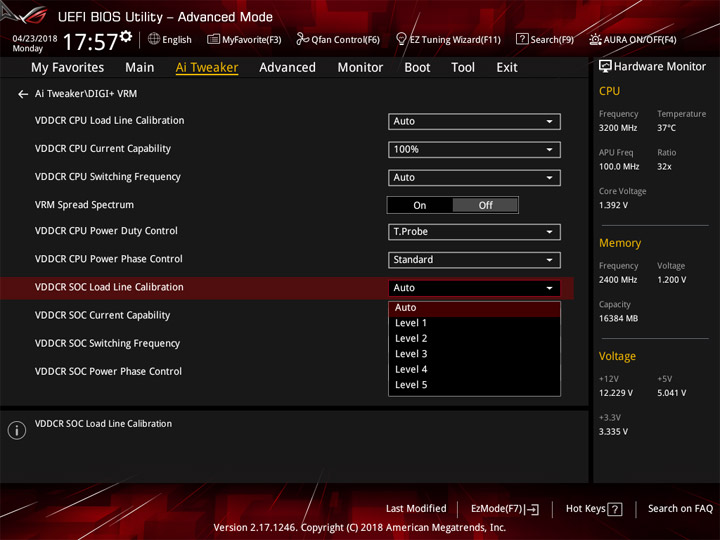Open MyFavorite(F3) list icon
720x540 pixels.
[213, 39]
